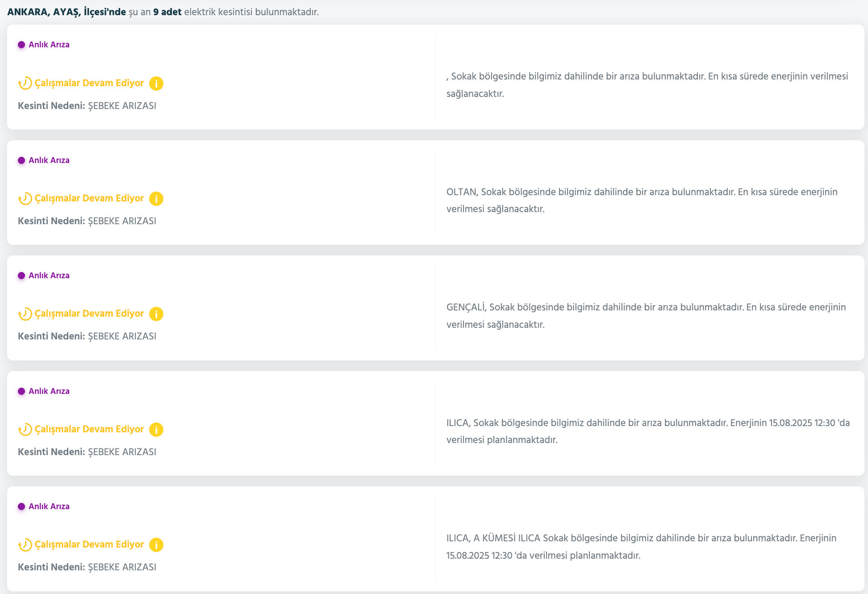
Task: Click 'Çalışmalar Devam Ediyor' in the OLTAN card
Action: tap(89, 198)
